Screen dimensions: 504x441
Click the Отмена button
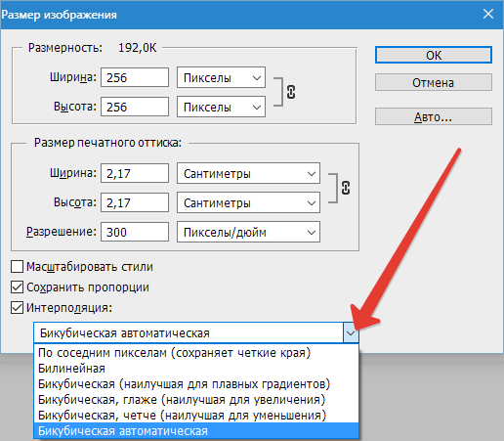[x=434, y=82]
